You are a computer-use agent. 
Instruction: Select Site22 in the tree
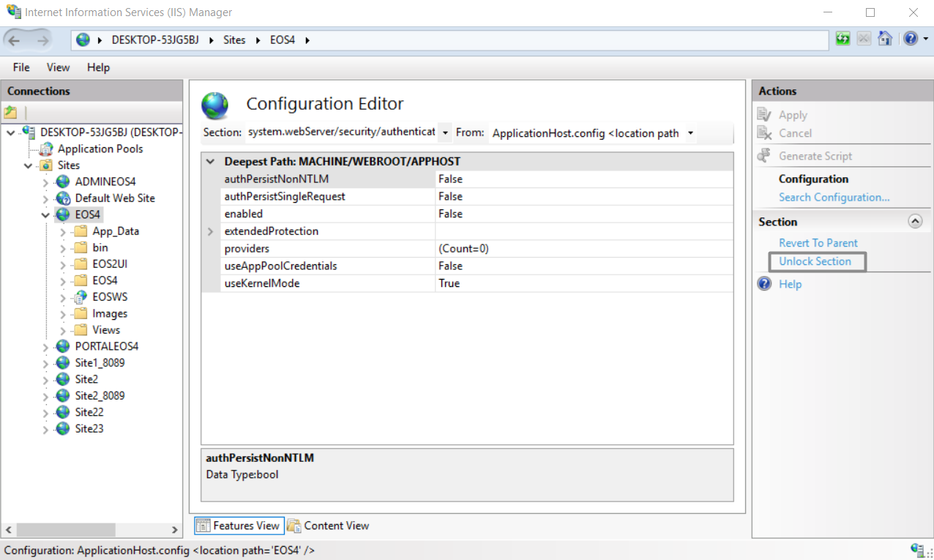point(89,412)
